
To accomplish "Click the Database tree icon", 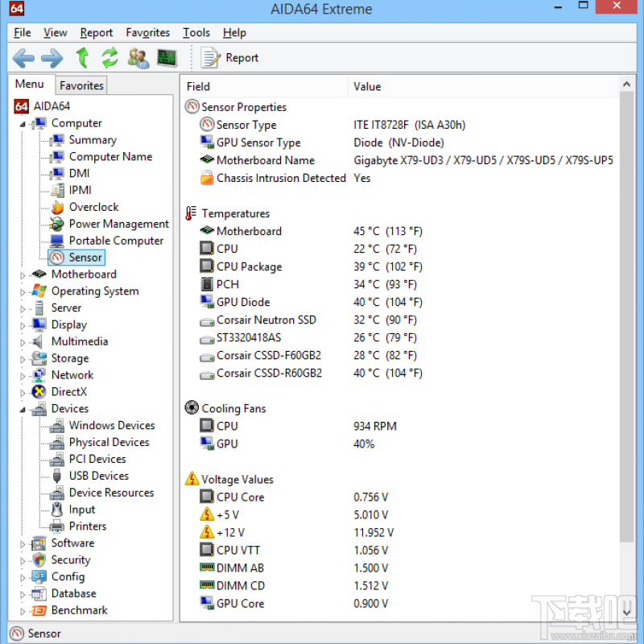I will [x=39, y=593].
